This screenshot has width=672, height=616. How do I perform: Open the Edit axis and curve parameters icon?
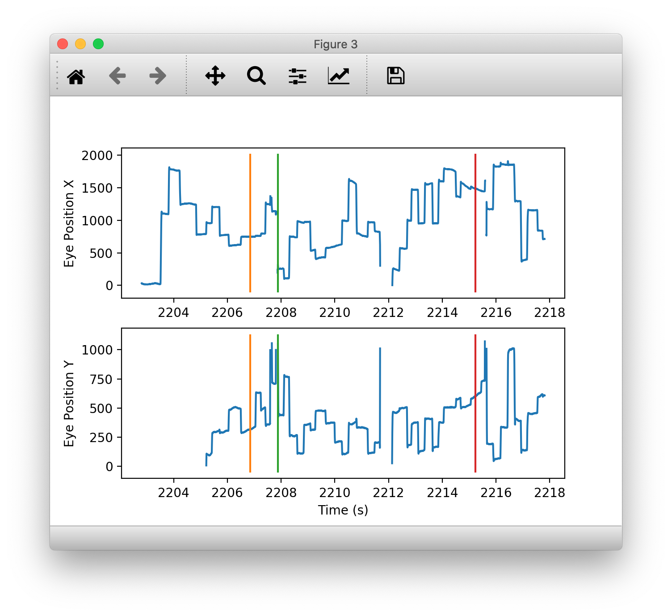[339, 76]
